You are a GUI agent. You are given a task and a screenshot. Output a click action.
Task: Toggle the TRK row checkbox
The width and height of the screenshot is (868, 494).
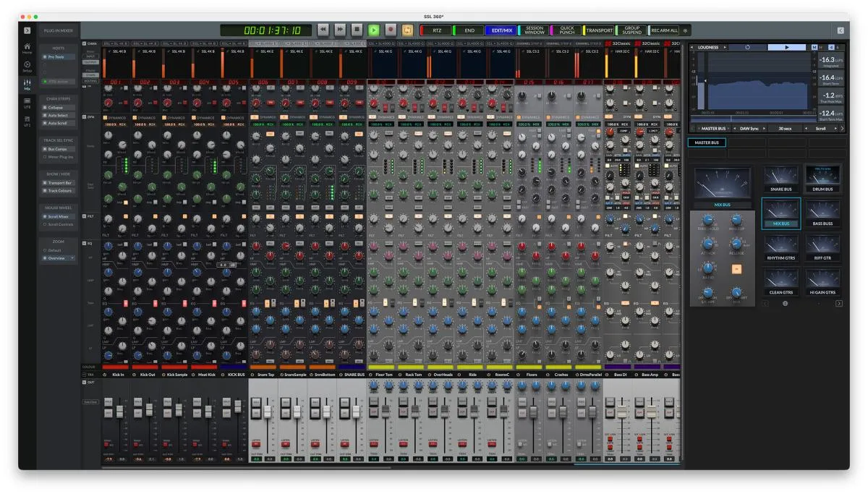(x=84, y=375)
